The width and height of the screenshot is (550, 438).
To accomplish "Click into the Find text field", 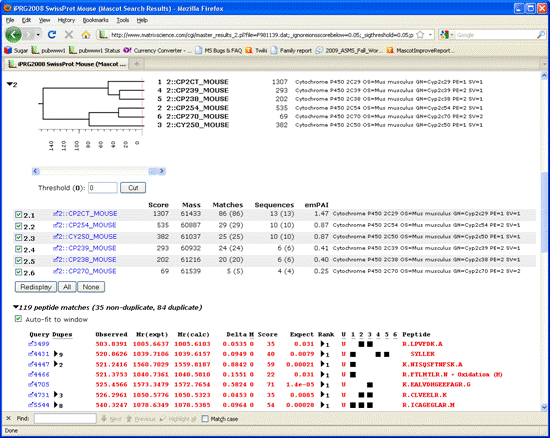I will (65, 418).
